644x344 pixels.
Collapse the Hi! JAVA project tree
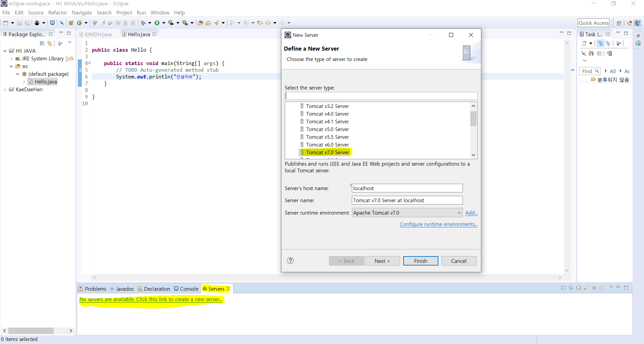[x=5, y=51]
